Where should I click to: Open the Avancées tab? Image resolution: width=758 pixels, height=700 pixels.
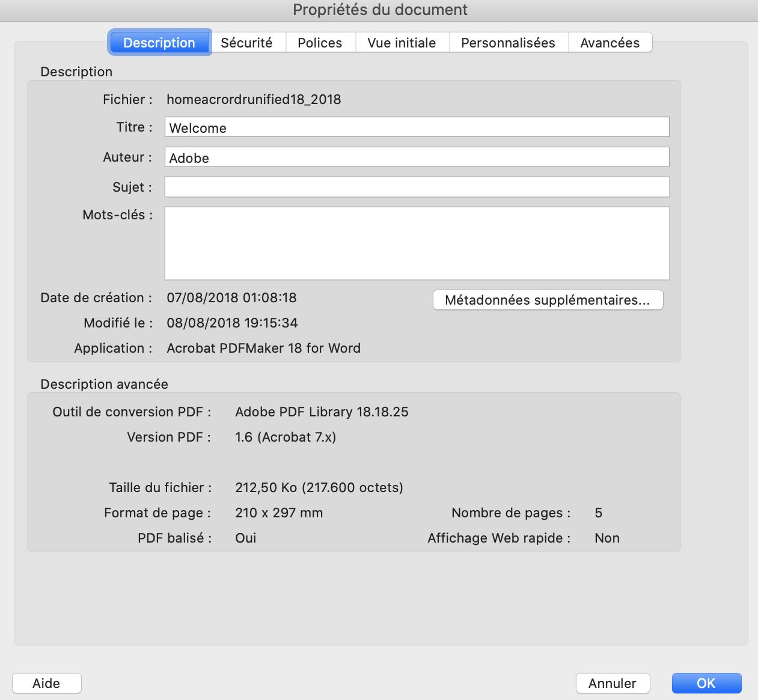click(x=610, y=43)
